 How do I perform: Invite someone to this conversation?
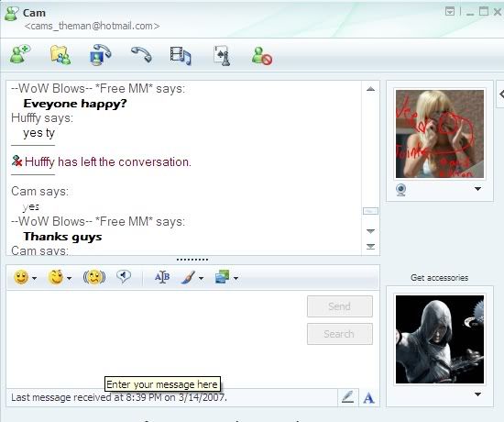[20, 54]
